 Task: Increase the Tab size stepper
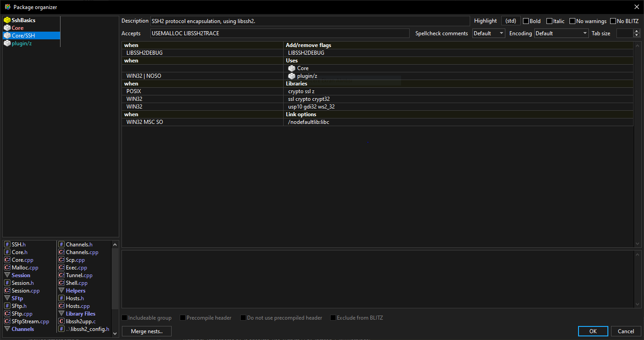636,31
